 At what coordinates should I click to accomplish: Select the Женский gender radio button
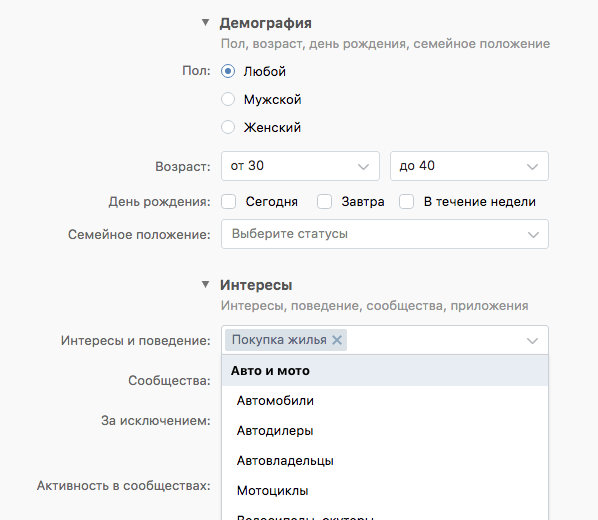tap(228, 127)
